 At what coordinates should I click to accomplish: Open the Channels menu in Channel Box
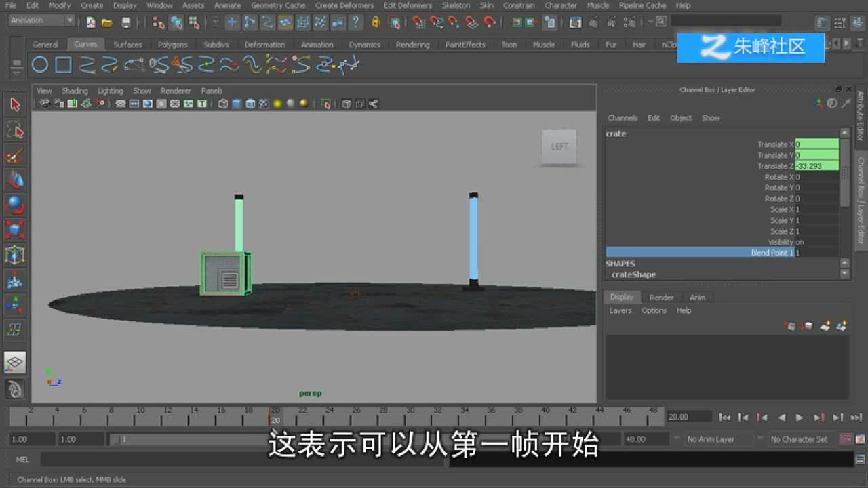point(623,118)
